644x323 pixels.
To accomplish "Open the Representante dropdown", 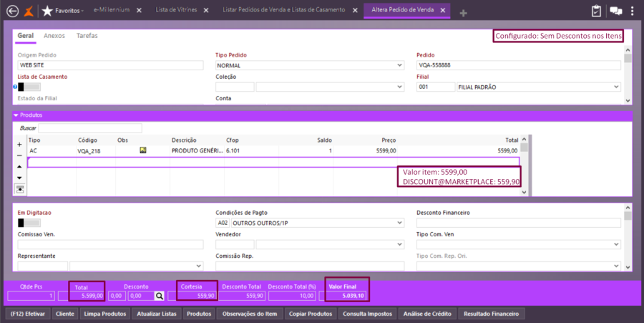I will (198, 266).
